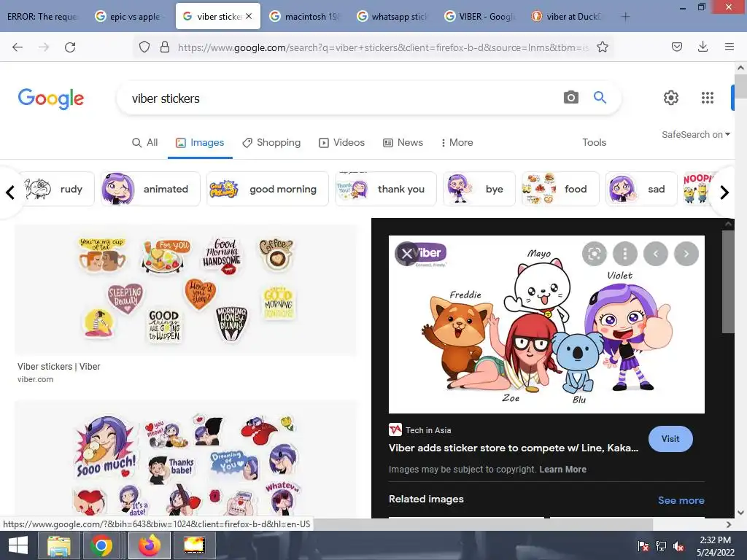Expand the More search options menu
This screenshot has width=747, height=560.
pyautogui.click(x=457, y=142)
